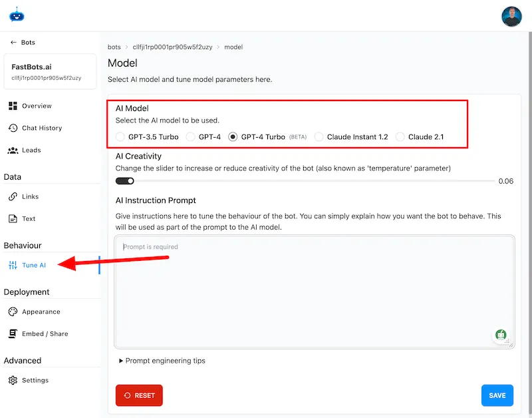The height and width of the screenshot is (418, 532).
Task: Click the Links chain icon
Action: tap(13, 196)
